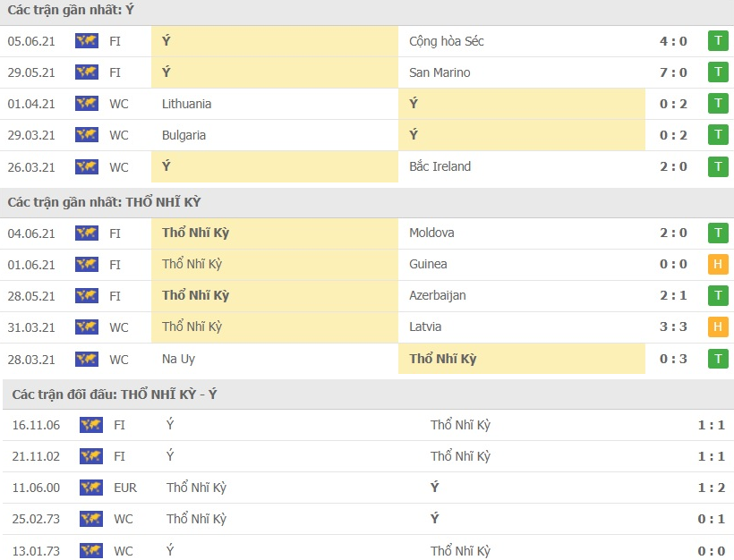Viewport: 734px width, 560px height.
Task: Click the green T badge for Na Uy match
Action: click(718, 359)
